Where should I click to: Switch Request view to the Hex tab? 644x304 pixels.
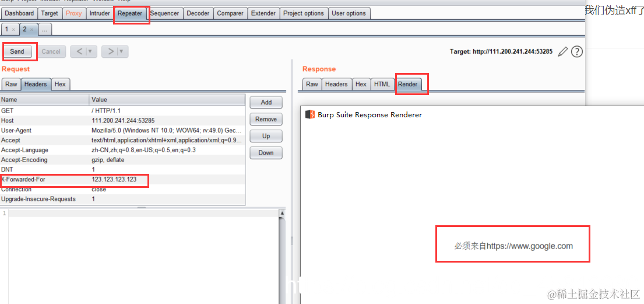tap(61, 84)
